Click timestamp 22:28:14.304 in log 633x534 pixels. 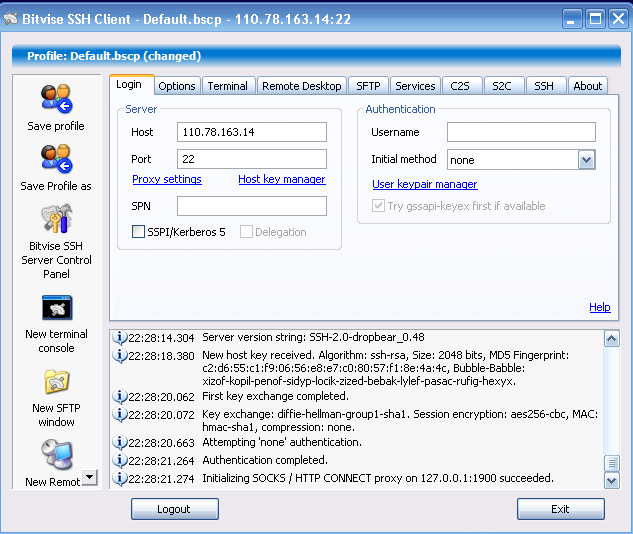point(161,338)
